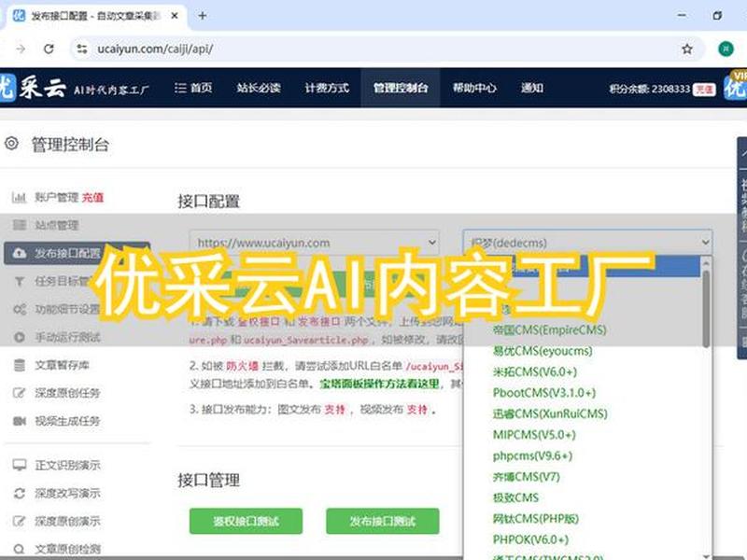Click the 功能细节设置 gears icon
The width and height of the screenshot is (747, 560).
[x=19, y=309]
